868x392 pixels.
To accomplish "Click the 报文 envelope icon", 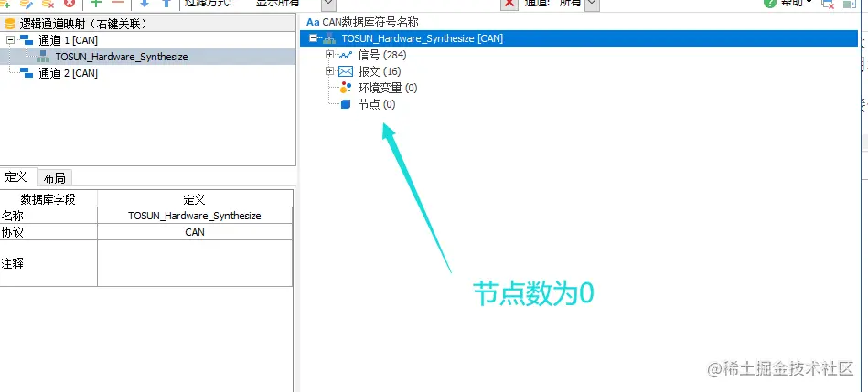I will click(x=346, y=71).
